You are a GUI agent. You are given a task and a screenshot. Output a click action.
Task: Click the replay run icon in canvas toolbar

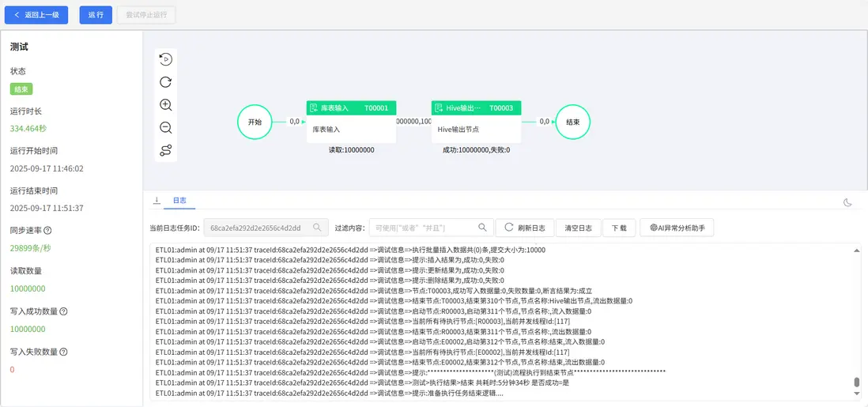point(165,59)
